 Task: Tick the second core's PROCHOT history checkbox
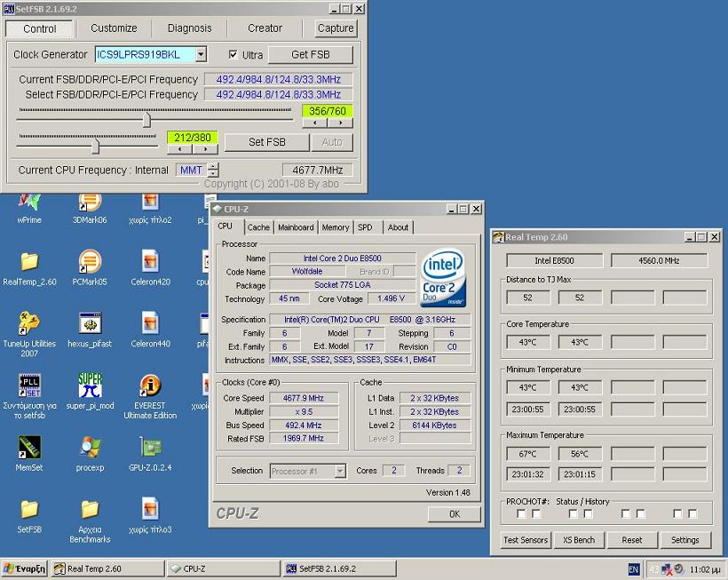(589, 513)
